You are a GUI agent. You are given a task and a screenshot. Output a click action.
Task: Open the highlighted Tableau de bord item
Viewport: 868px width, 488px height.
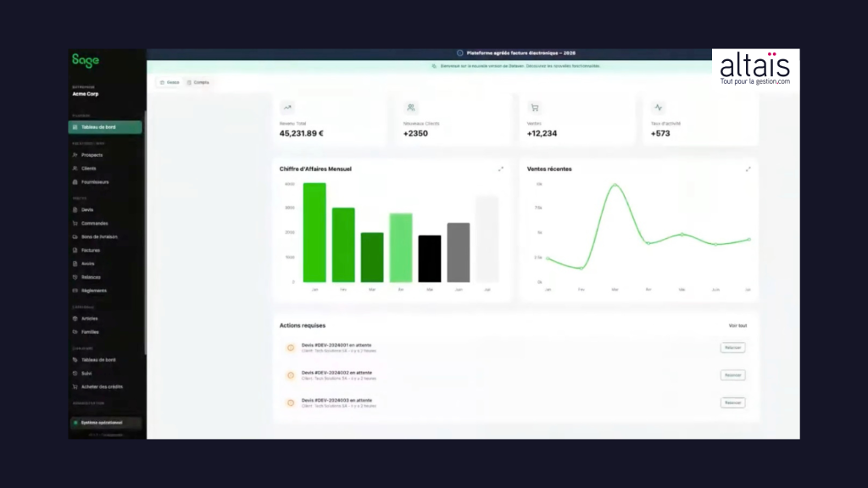(x=105, y=127)
